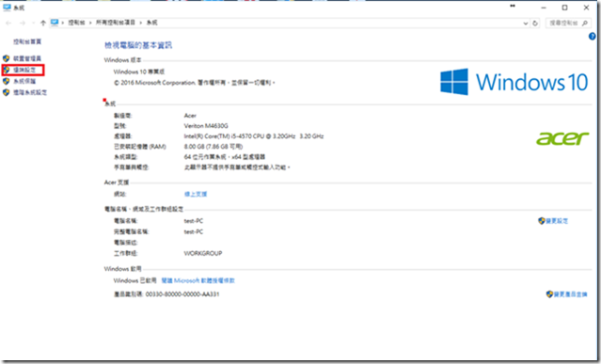
Task: Minimize the System window
Action: click(x=543, y=8)
